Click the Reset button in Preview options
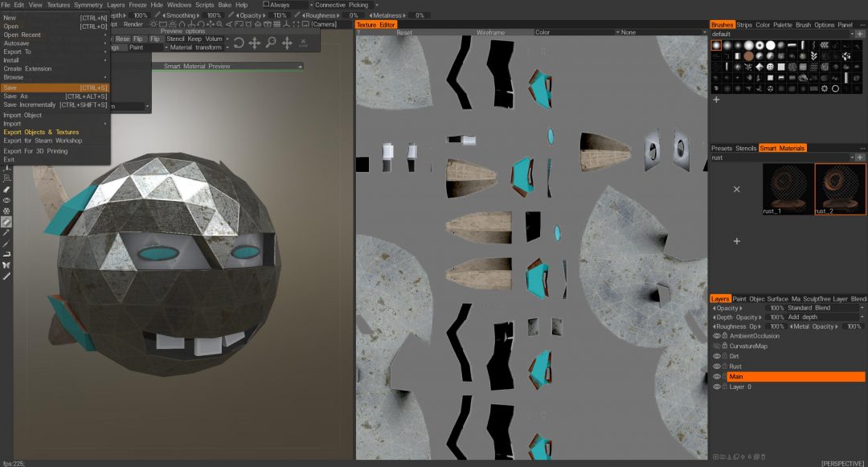The height and width of the screenshot is (467, 868). [122, 39]
